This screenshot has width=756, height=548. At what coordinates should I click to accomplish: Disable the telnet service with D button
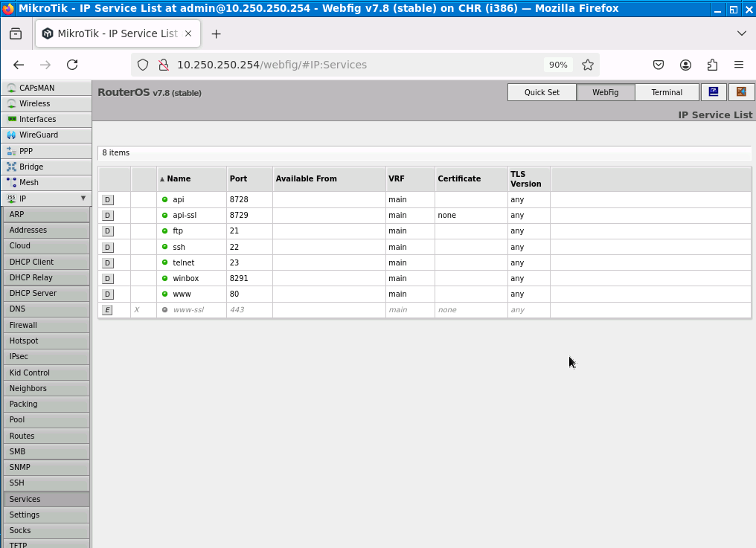point(107,262)
